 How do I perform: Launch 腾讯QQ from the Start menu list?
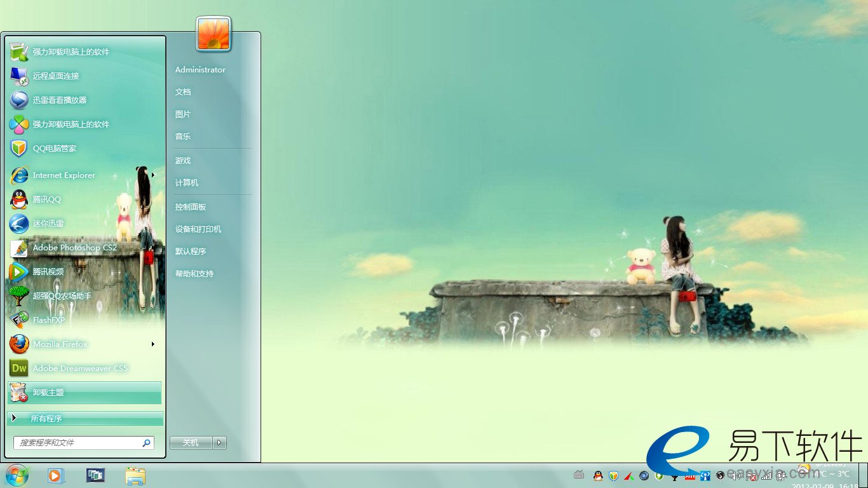point(46,200)
